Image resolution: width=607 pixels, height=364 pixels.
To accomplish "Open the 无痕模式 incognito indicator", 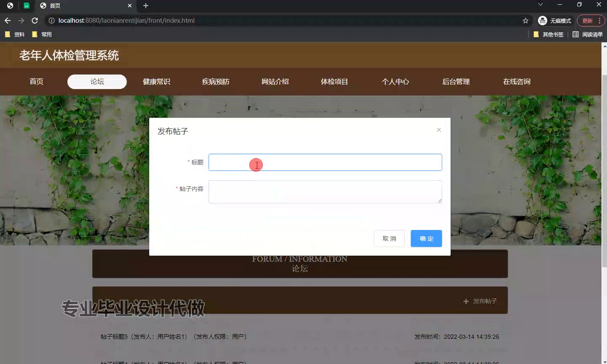I will tap(555, 21).
